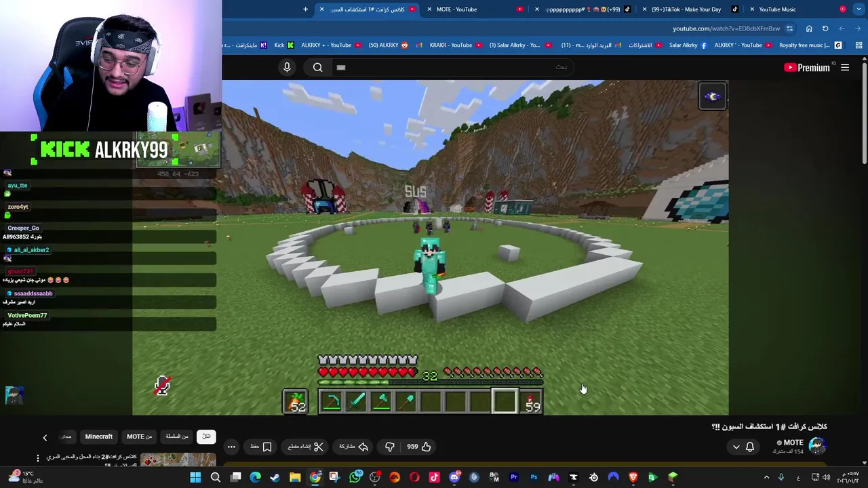Like the video with 959 likes
The image size is (868, 488).
[418, 447]
